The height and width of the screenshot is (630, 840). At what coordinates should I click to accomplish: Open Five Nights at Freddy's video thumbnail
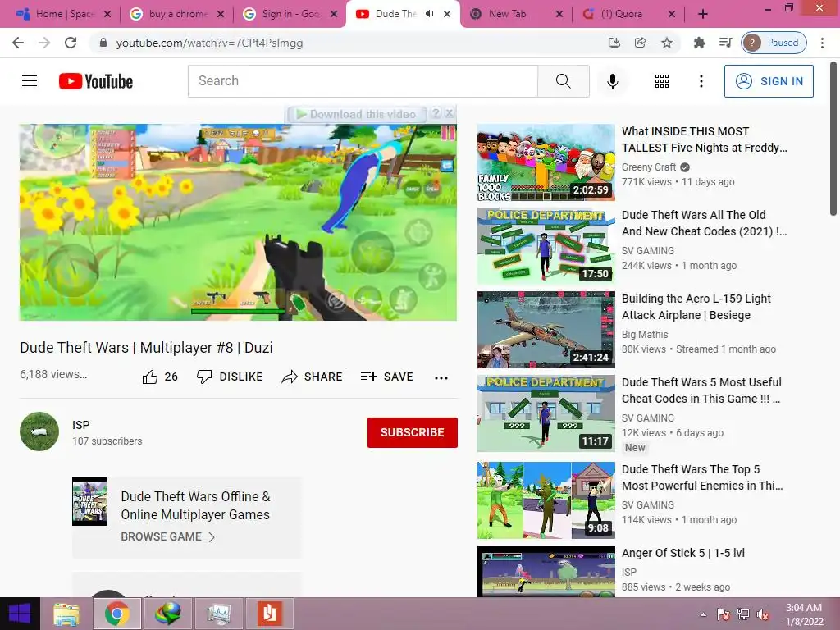[546, 162]
